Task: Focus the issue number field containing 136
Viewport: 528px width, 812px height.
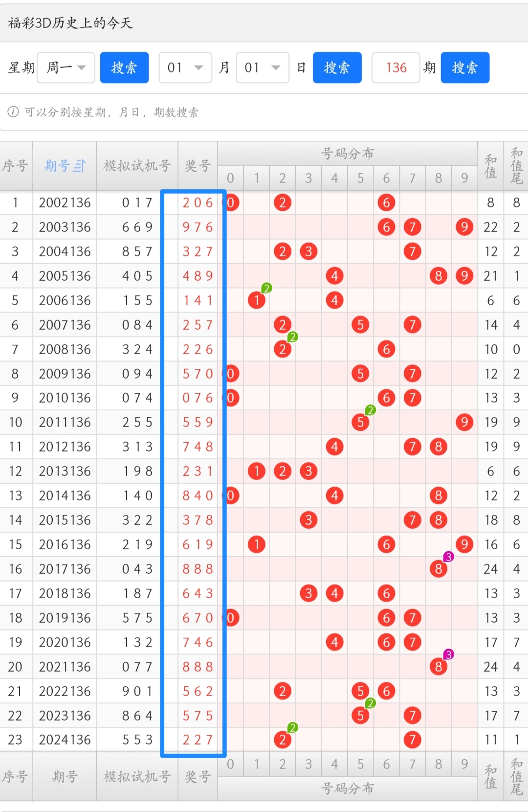Action: point(396,68)
